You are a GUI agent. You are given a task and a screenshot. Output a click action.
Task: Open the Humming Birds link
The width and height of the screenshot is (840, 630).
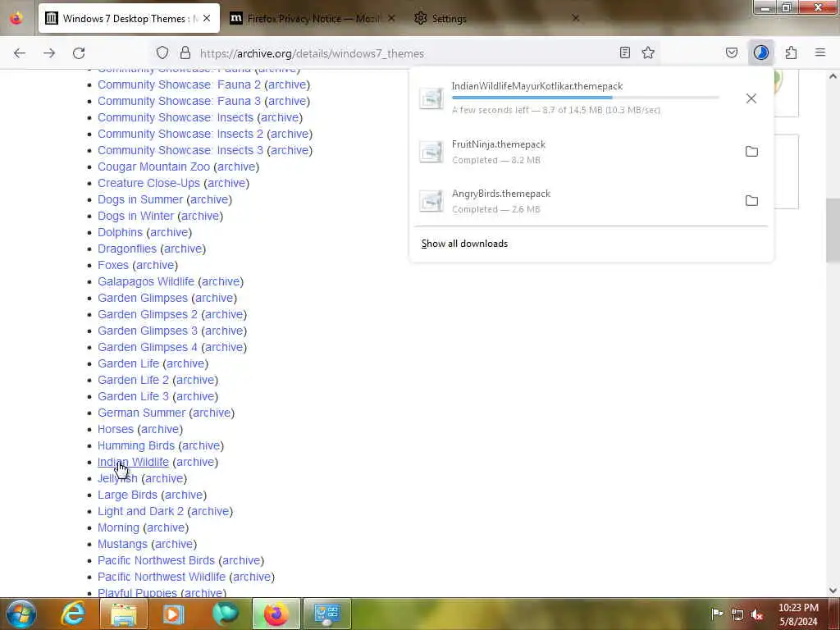pos(136,445)
